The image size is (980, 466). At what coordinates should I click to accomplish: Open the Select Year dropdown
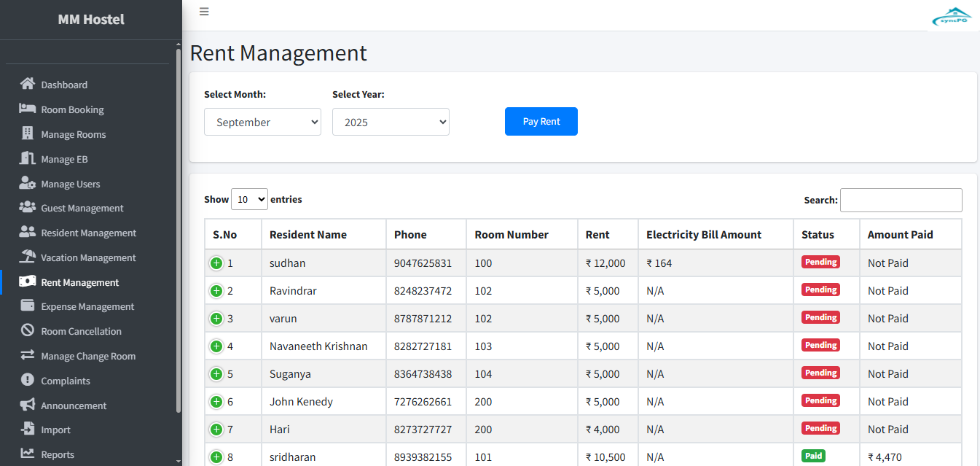[x=391, y=122]
